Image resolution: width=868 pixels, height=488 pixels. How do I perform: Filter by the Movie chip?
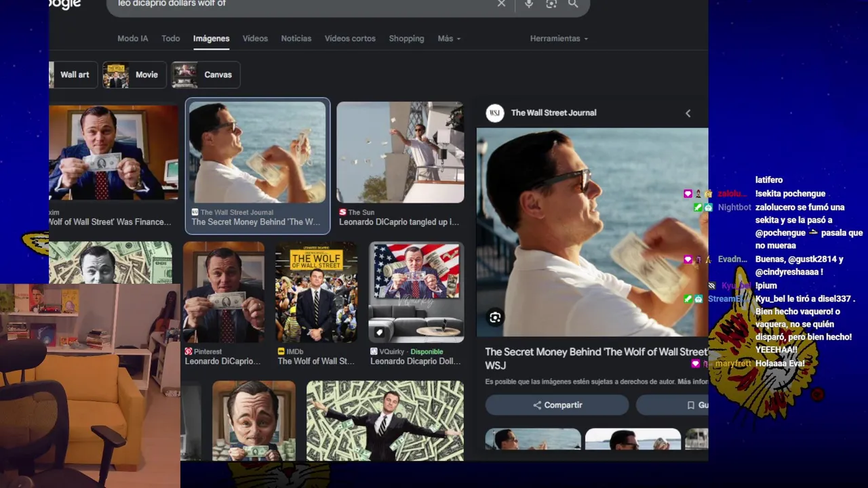tap(135, 75)
